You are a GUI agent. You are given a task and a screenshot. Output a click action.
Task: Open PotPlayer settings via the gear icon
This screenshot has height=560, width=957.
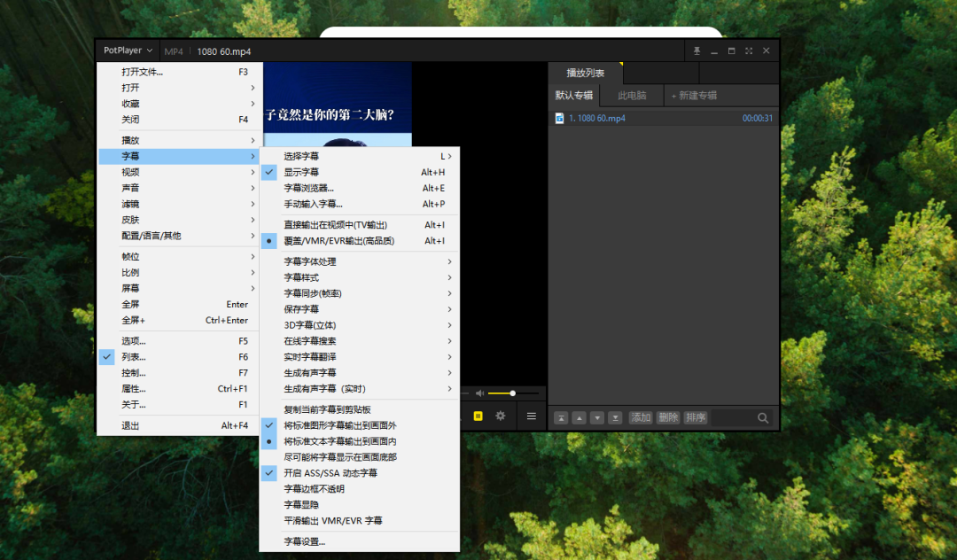[x=501, y=416]
